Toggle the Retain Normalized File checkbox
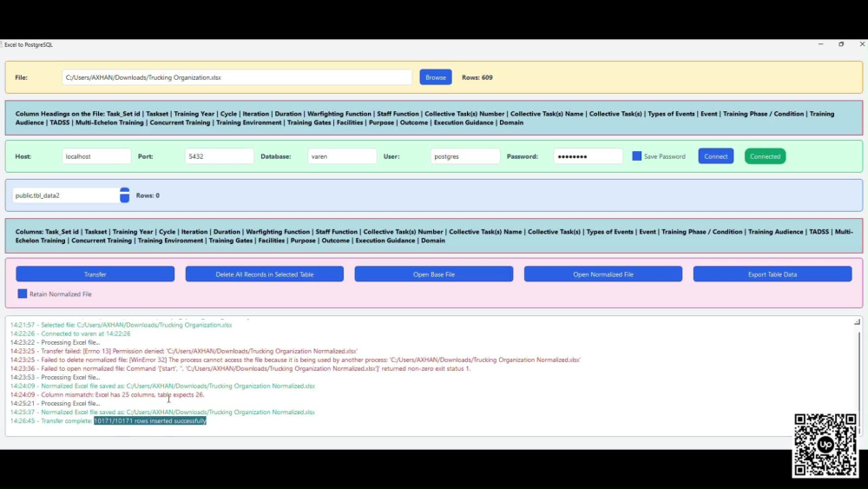 (23, 294)
